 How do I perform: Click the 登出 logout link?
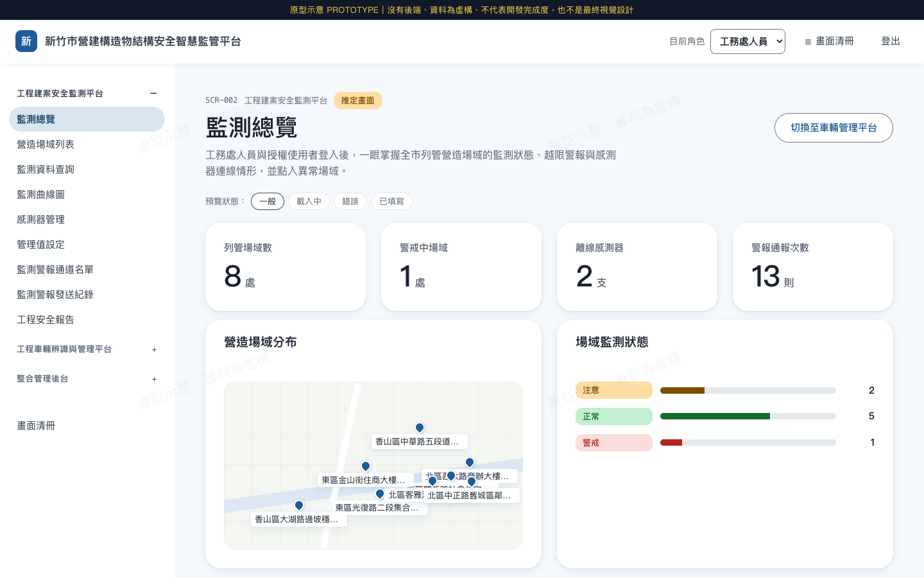[891, 41]
